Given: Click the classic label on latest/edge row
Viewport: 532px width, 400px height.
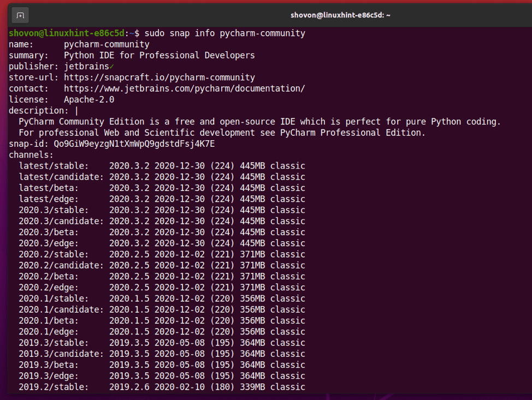Looking at the screenshot, I should [288, 199].
